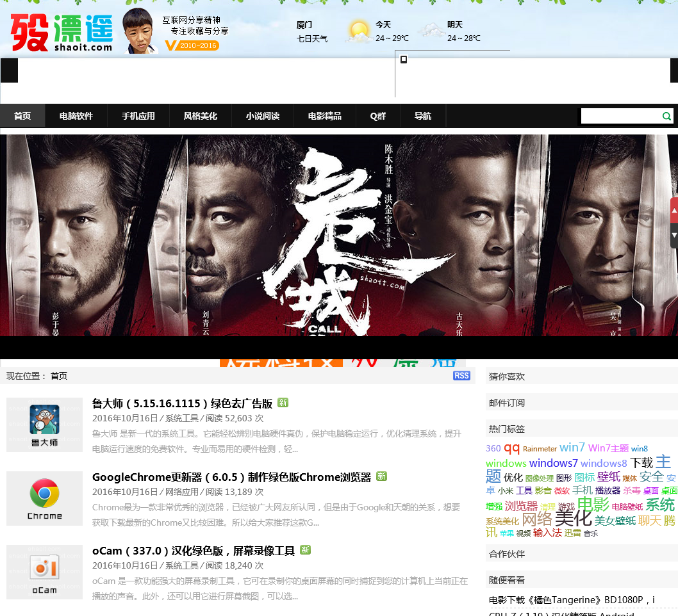Click the win7 tag

pyautogui.click(x=572, y=447)
